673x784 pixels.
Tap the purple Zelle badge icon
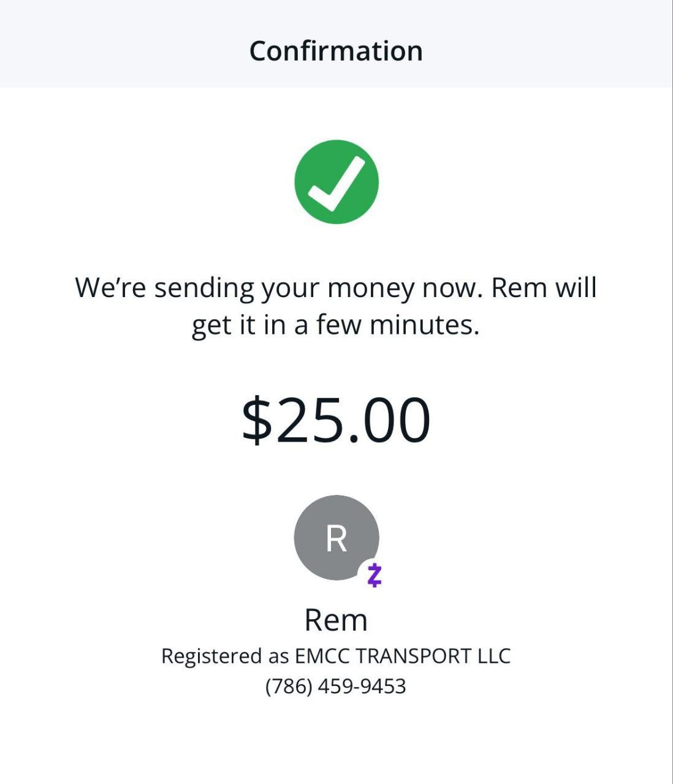click(375, 576)
